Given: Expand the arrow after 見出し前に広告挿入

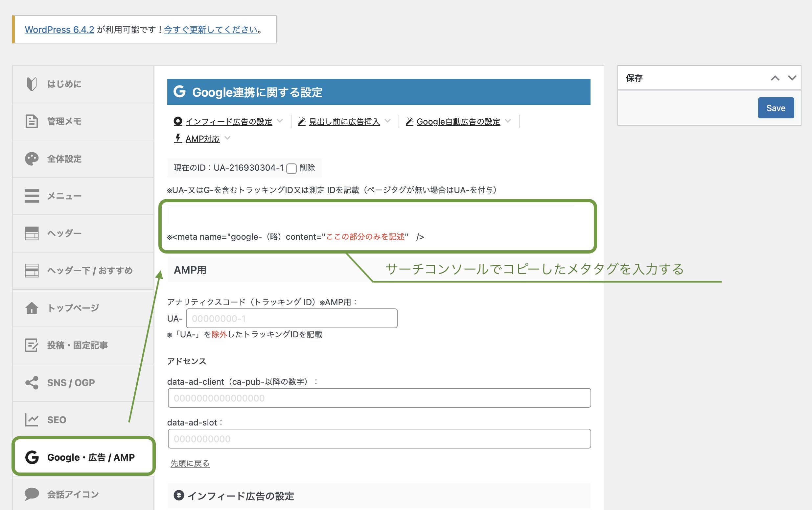Looking at the screenshot, I should 388,121.
